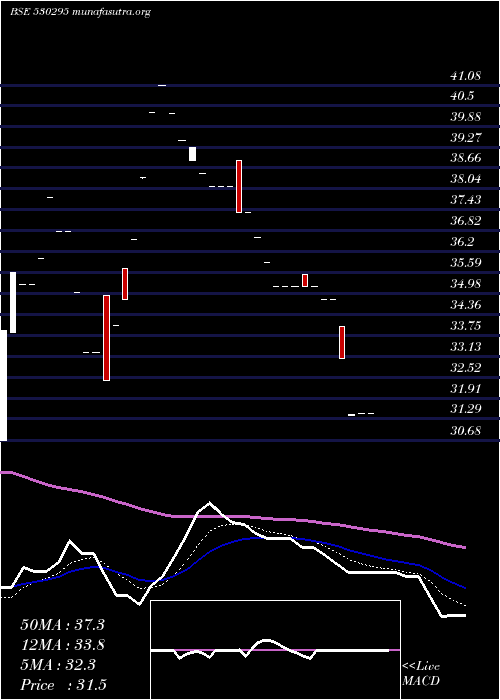Viewport: 500px width, 700px height.
Task: Click the white MACD line inside the inset box
Action: click(x=270, y=650)
